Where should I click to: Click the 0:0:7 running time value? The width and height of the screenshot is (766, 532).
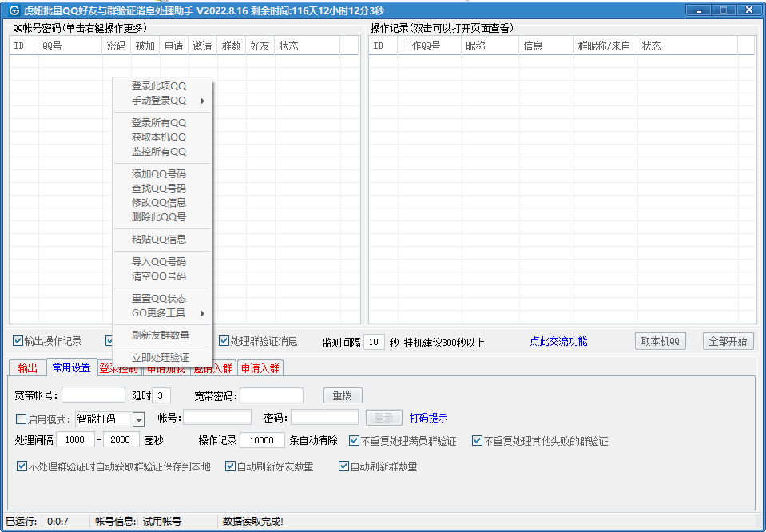(x=58, y=522)
